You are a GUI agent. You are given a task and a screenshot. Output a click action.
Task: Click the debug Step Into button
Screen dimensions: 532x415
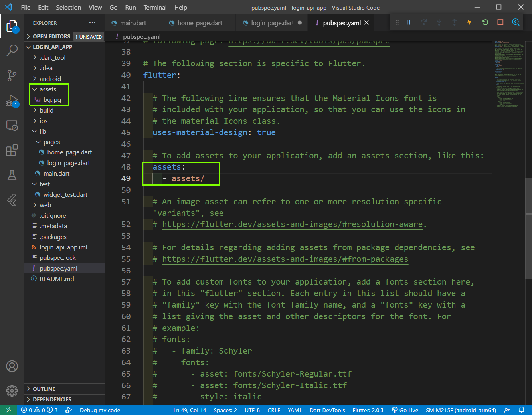(439, 22)
